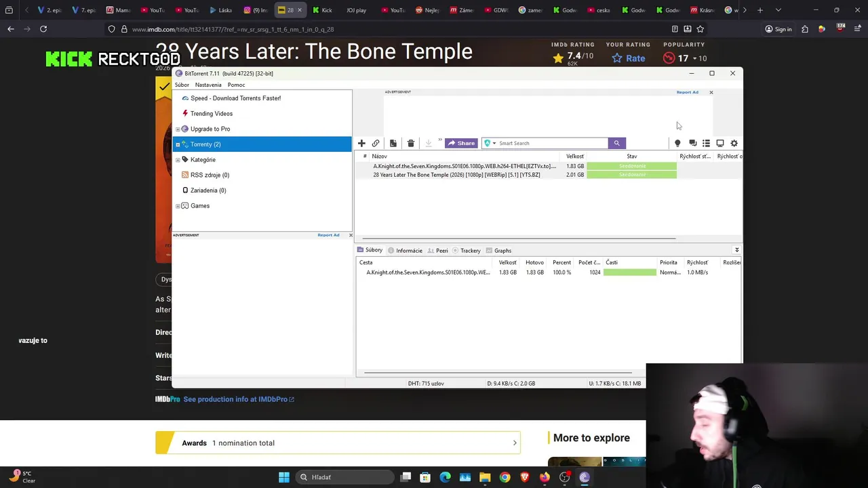Open the chat bubbles icon in toolbar
The width and height of the screenshot is (868, 488).
[692, 143]
